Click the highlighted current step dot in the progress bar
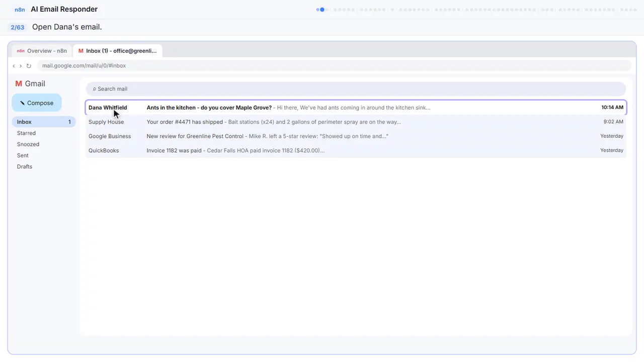This screenshot has width=644, height=362. coord(323,10)
